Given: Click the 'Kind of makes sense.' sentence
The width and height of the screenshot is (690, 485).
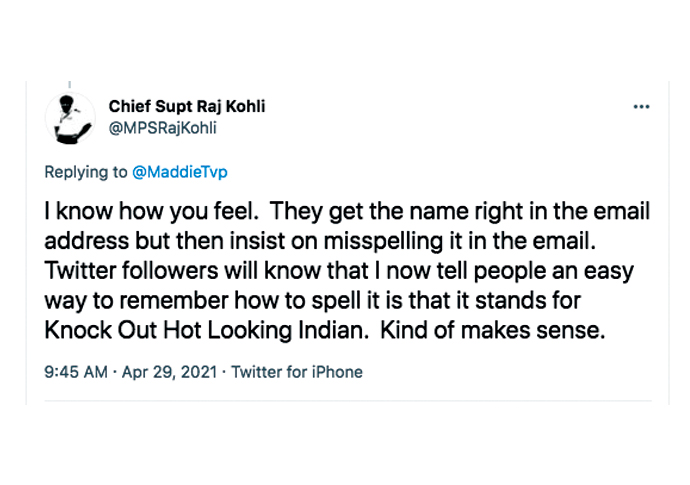Looking at the screenshot, I should coord(493,331).
